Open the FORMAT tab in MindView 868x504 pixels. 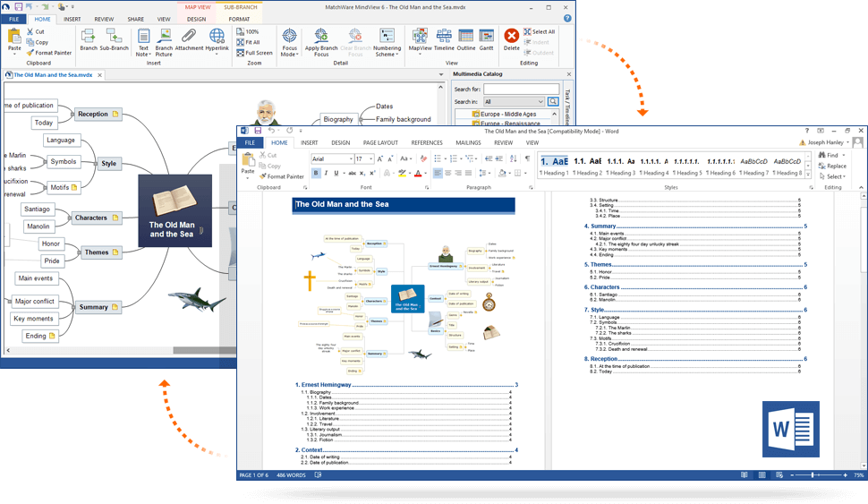(239, 19)
